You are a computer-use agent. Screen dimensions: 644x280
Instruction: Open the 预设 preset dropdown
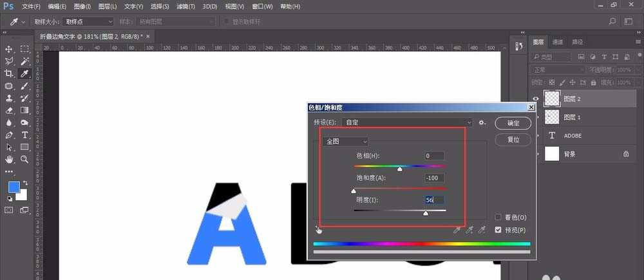409,122
